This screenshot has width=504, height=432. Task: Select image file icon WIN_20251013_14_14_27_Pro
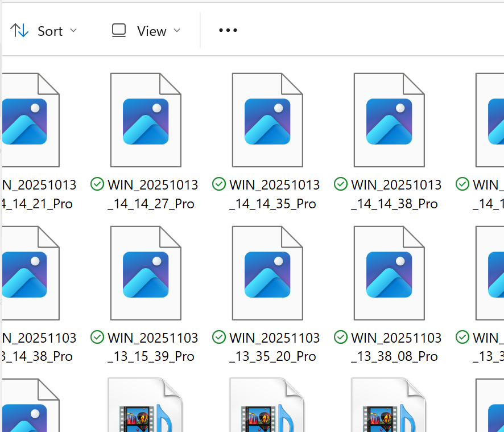tap(146, 120)
